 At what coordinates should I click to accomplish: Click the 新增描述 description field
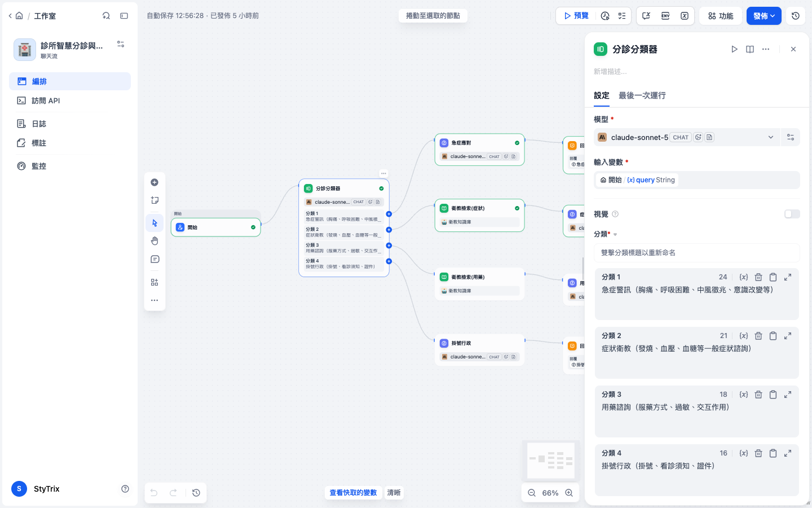tap(697, 72)
